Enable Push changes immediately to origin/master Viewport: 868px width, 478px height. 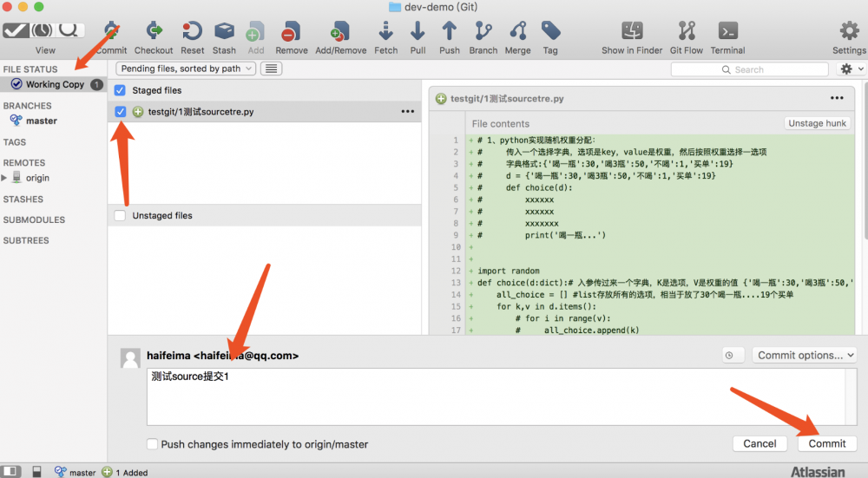point(152,443)
